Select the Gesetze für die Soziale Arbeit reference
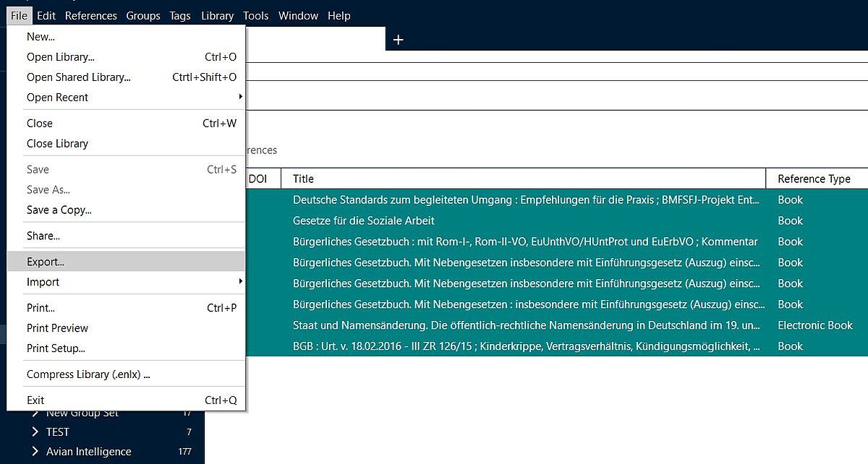The image size is (868, 464). click(364, 220)
